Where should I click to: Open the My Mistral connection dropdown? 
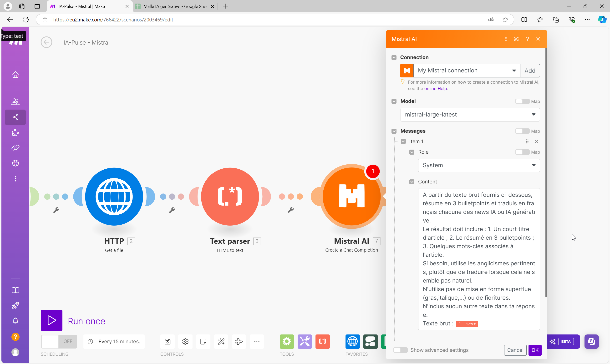pos(467,71)
